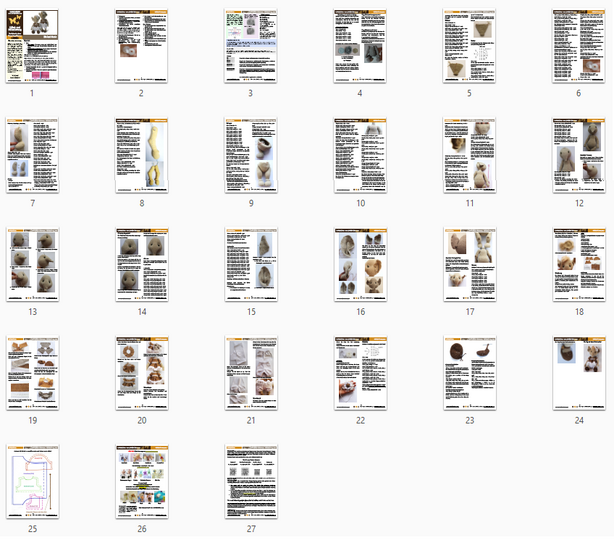Select page 21 thumbnail

(x=250, y=372)
